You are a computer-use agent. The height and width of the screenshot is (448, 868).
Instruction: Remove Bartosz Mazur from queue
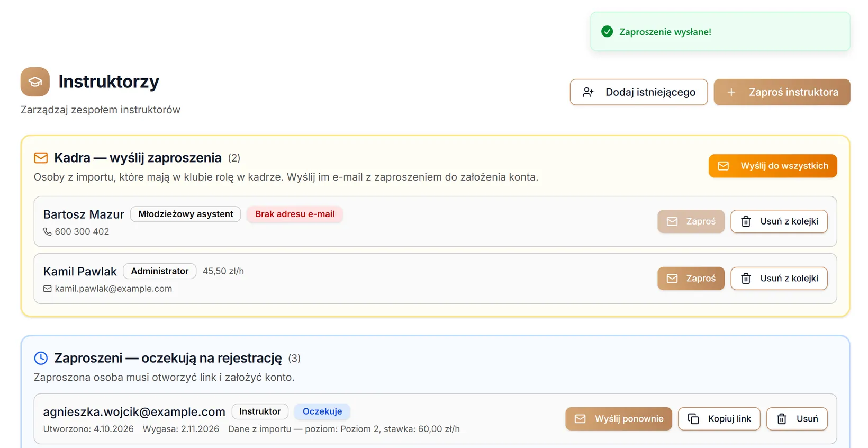click(x=779, y=221)
